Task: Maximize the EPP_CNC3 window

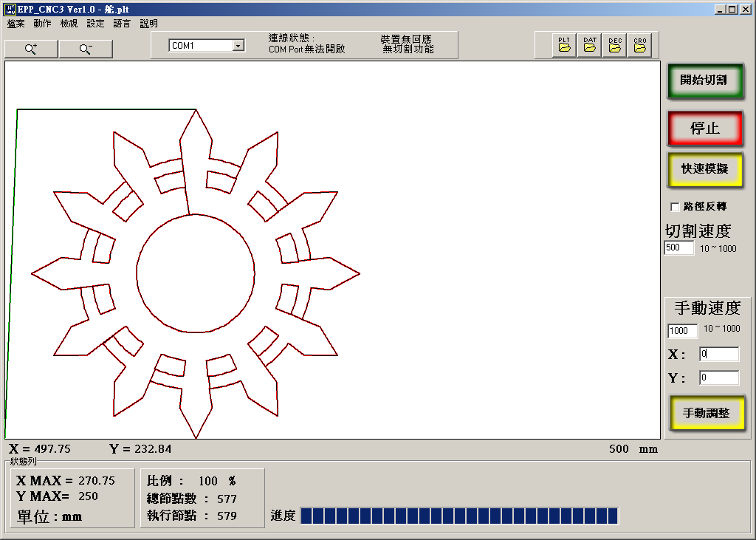Action: point(732,9)
